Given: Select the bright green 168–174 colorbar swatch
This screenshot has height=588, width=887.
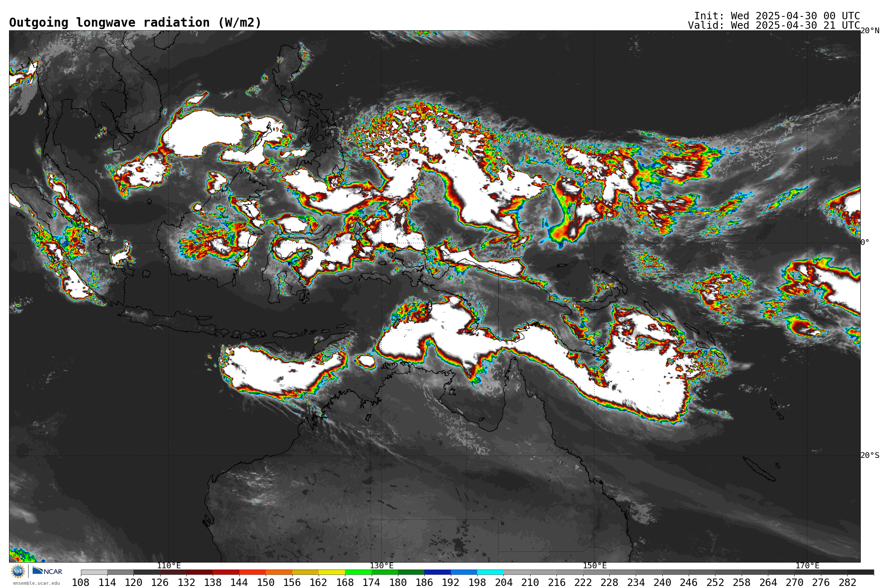Looking at the screenshot, I should 358,572.
